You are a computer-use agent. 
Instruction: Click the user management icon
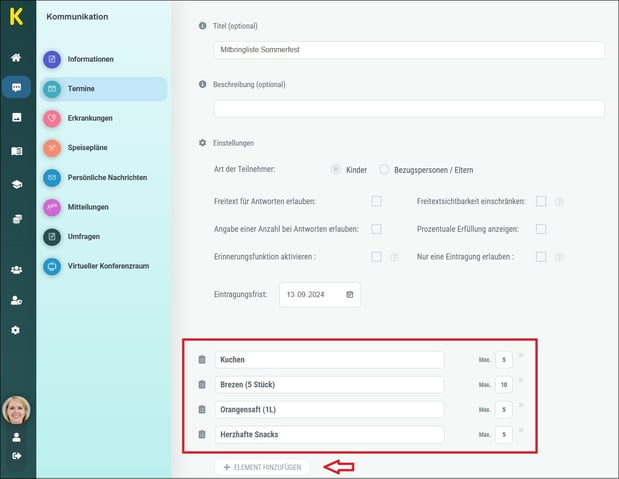click(17, 301)
